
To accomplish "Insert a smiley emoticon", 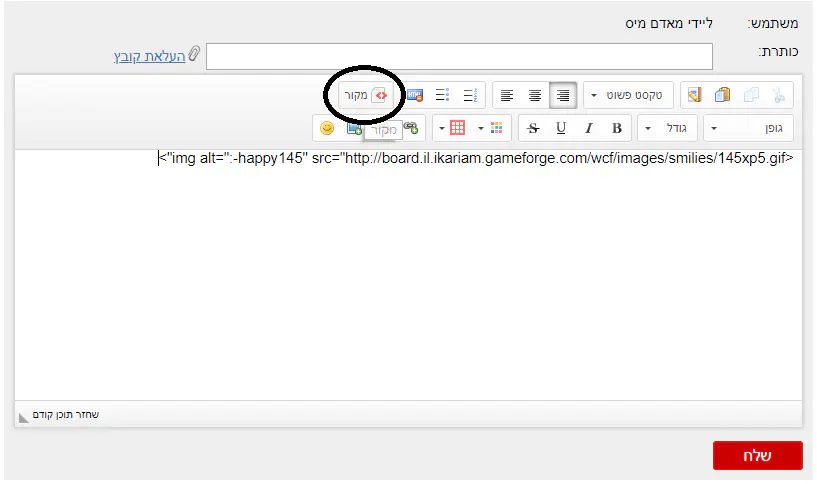I will coord(326,128).
